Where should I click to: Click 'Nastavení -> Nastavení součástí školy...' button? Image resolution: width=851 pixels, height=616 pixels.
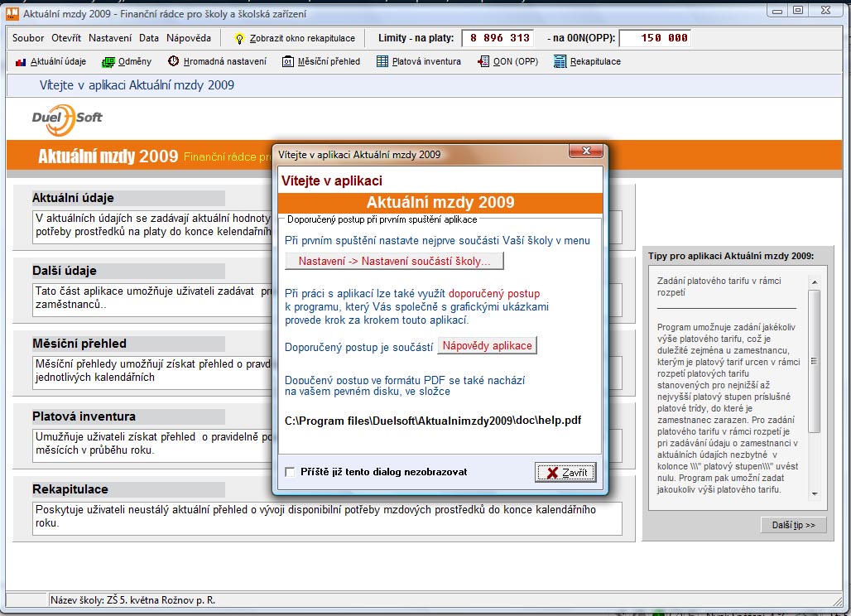pyautogui.click(x=395, y=261)
